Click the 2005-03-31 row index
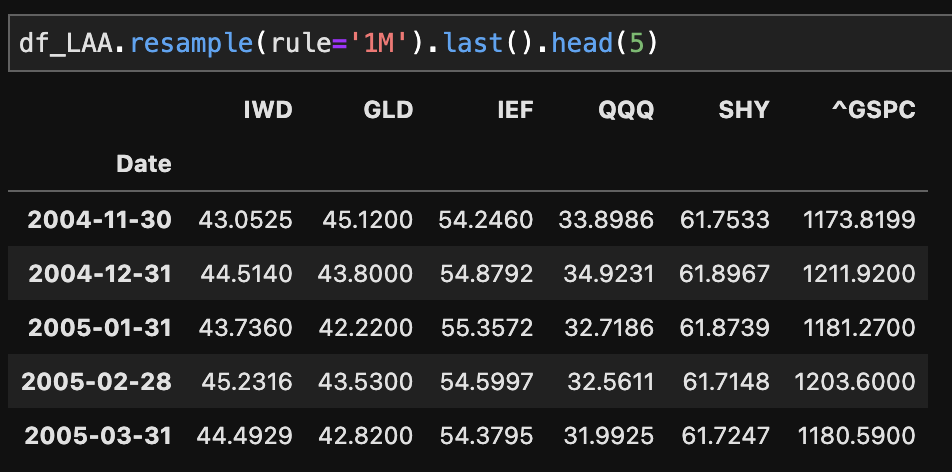This screenshot has height=472, width=952. (98, 436)
